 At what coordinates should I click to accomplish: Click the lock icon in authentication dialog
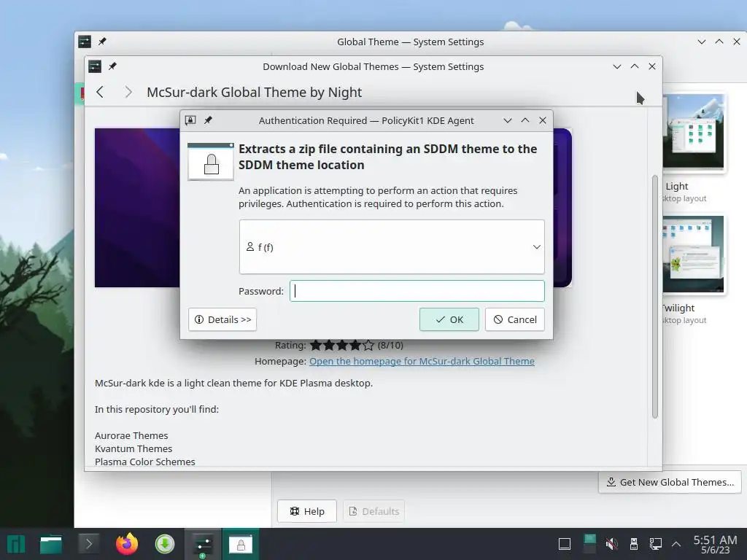tap(211, 162)
